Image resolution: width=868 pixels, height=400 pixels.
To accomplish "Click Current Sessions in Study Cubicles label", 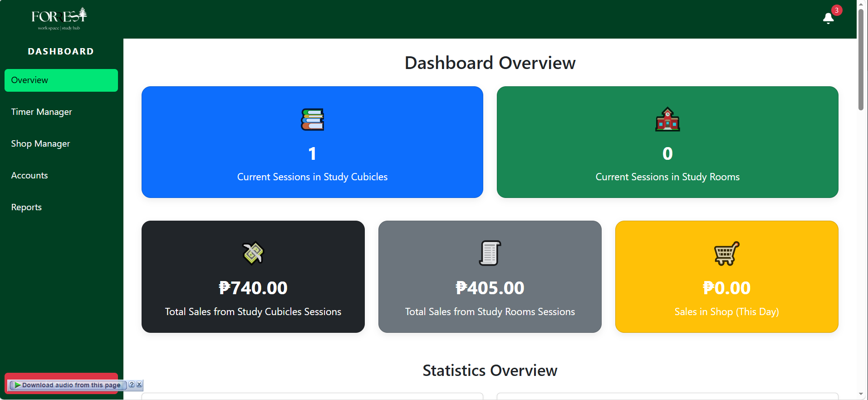I will [312, 177].
